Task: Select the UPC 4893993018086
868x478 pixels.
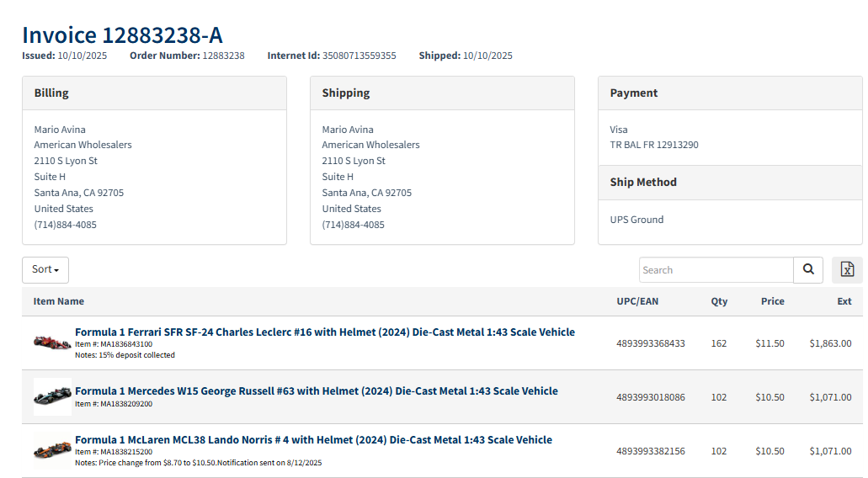Action: [651, 397]
